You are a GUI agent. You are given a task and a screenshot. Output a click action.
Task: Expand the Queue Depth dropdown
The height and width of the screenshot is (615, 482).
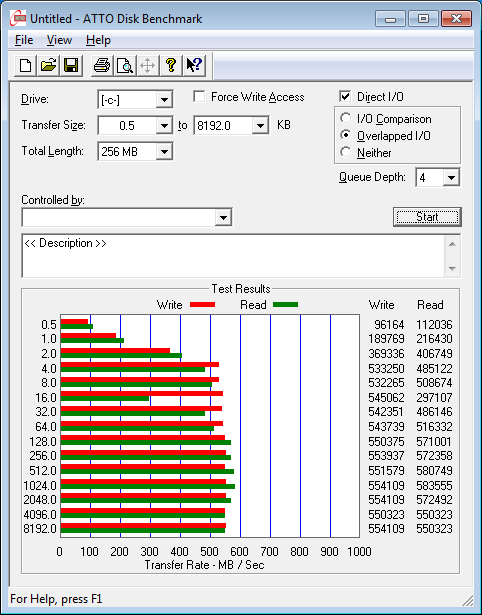coord(451,178)
